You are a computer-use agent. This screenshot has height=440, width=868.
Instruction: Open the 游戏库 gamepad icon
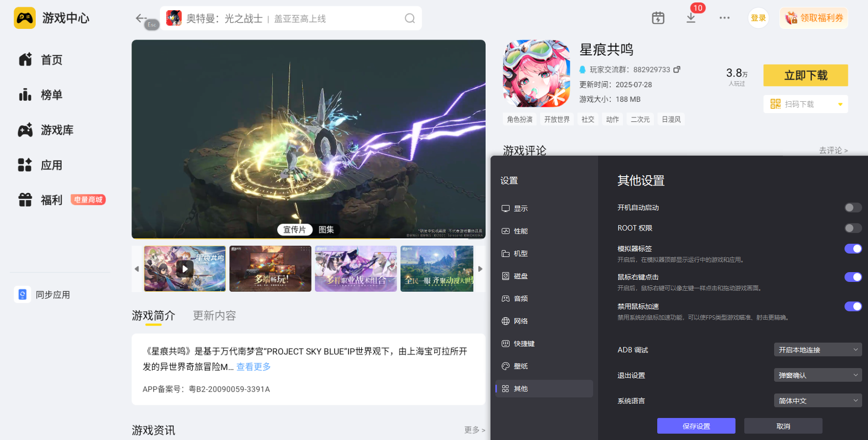pos(25,130)
